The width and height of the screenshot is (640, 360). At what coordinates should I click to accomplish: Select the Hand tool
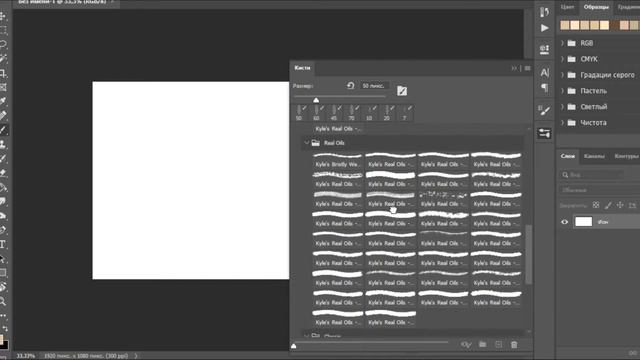[x=3, y=287]
